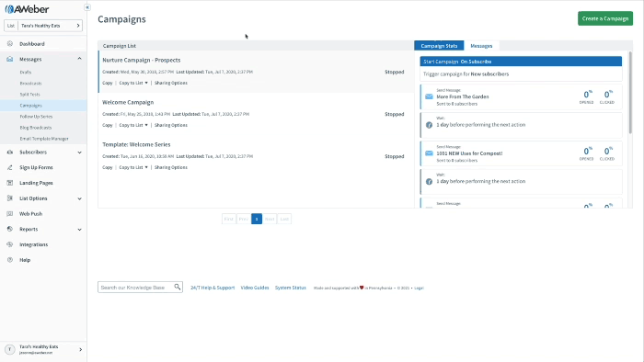Click Copy under Nurture Campaign - Prospects
644x362 pixels.
point(108,83)
